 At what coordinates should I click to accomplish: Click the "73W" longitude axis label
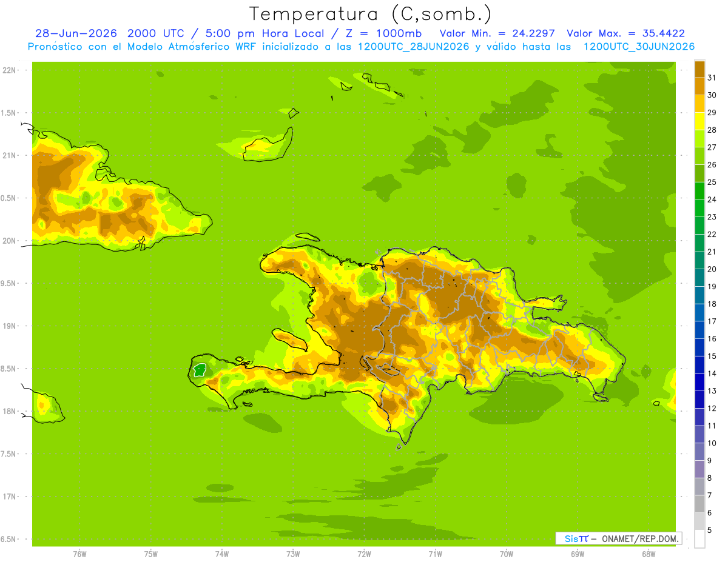[293, 554]
